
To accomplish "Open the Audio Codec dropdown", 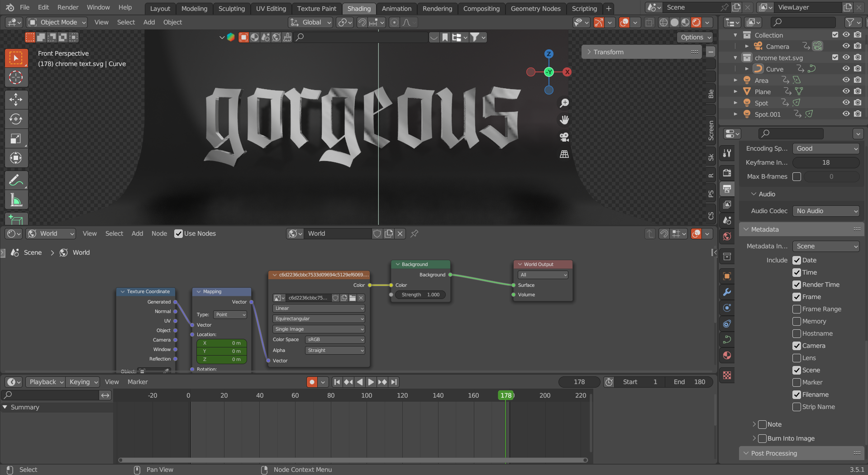I will tap(826, 211).
